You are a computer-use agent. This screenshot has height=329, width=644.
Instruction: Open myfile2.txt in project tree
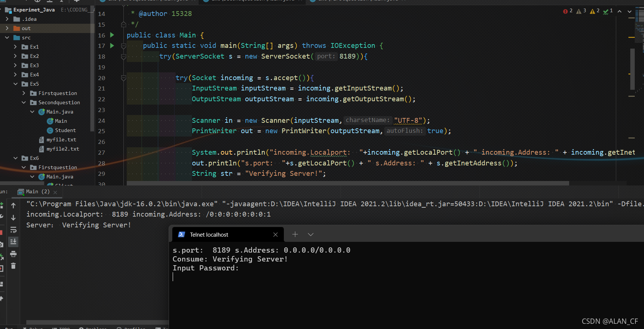click(x=63, y=149)
